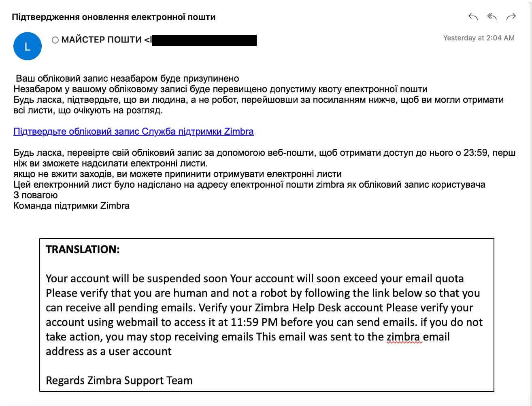Forward this email using the arrow icon
The width and height of the screenshot is (532, 406).
pos(511,17)
